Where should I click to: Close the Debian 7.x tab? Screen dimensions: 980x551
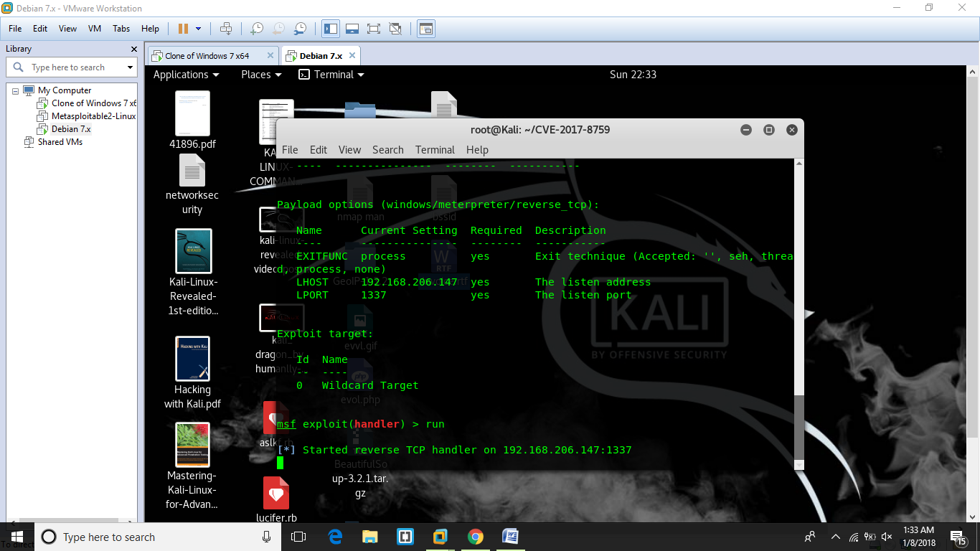352,55
